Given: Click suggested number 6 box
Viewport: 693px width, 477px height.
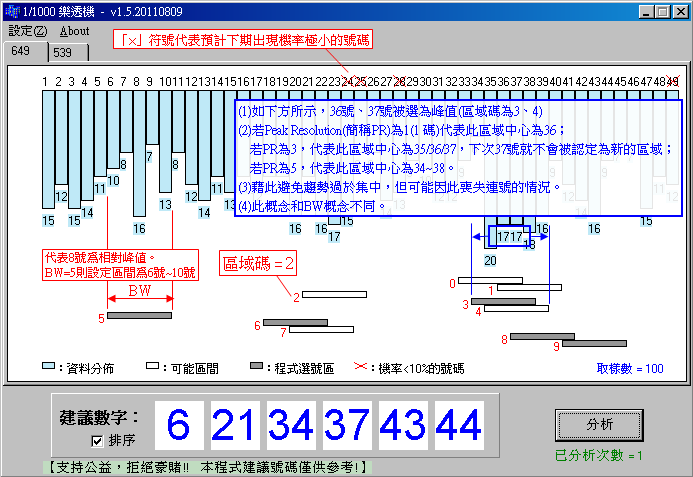Looking at the screenshot, I should tap(178, 426).
